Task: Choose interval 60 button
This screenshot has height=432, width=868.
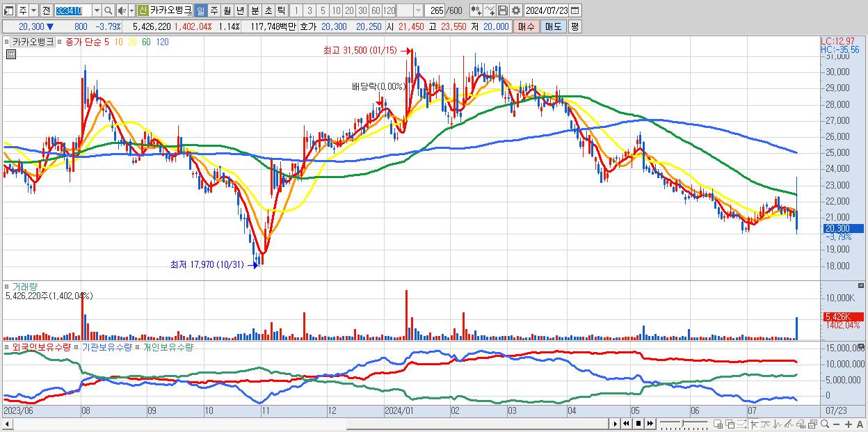Action: click(x=376, y=10)
